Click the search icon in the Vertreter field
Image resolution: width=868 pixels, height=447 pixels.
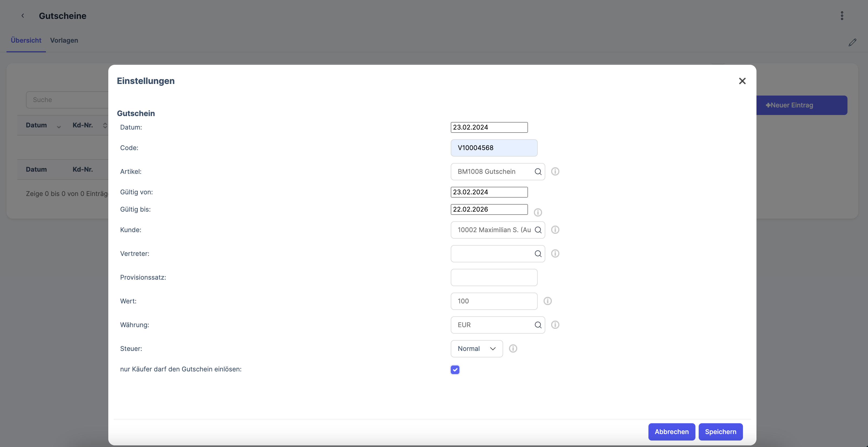pos(538,254)
